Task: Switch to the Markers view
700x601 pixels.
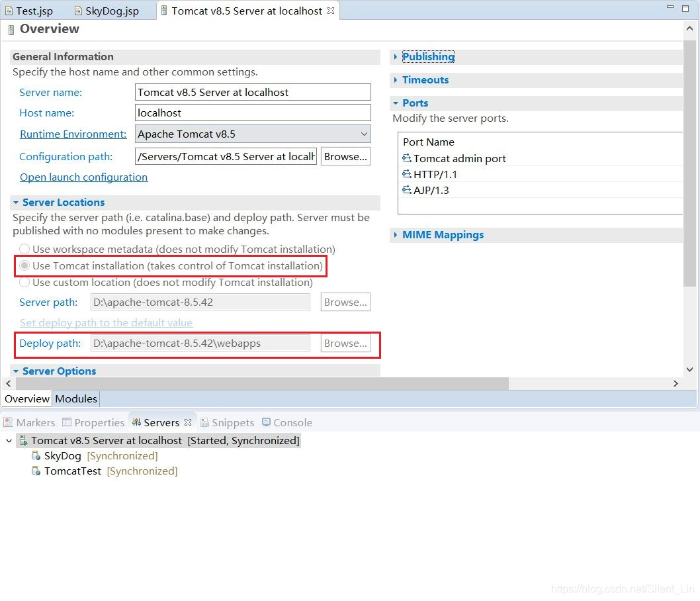Action: point(30,422)
